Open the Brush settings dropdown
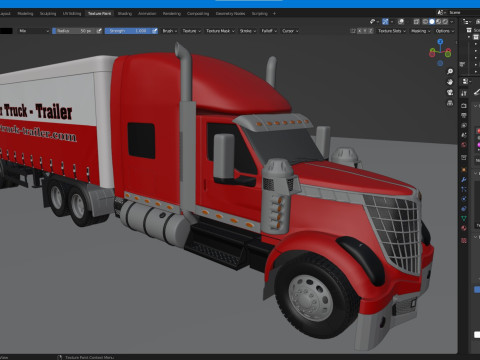480x360 pixels. pyautogui.click(x=170, y=31)
